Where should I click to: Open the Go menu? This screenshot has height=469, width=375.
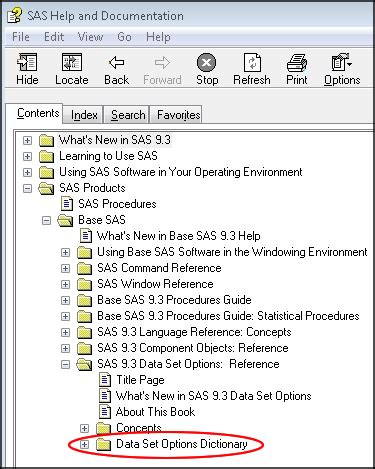point(124,37)
